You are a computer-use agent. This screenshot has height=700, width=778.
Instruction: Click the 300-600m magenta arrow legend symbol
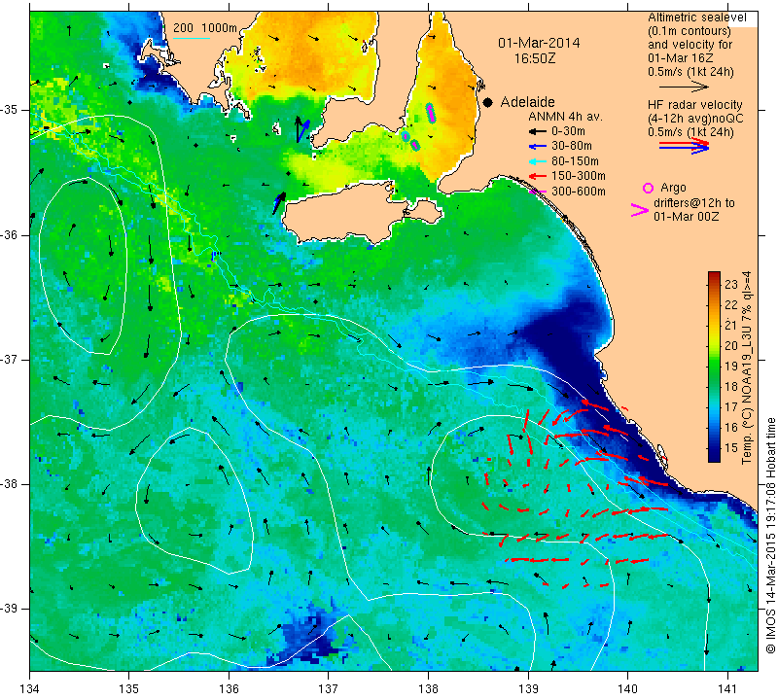pos(538,192)
